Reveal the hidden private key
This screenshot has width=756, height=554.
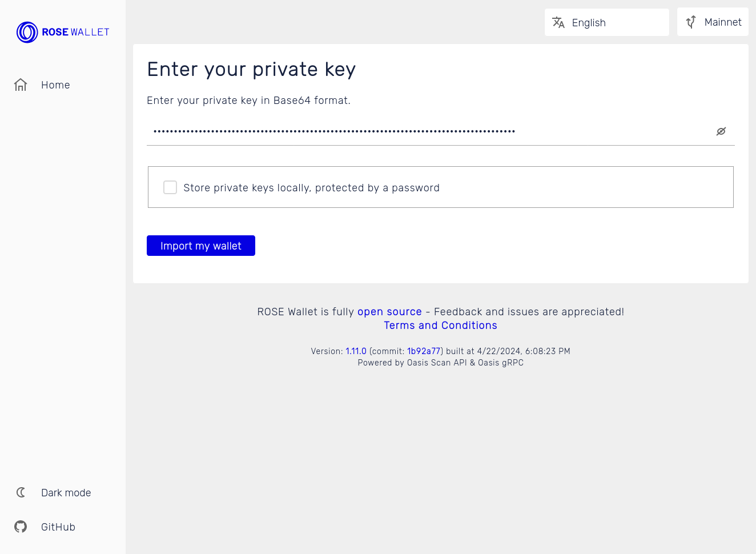click(721, 131)
